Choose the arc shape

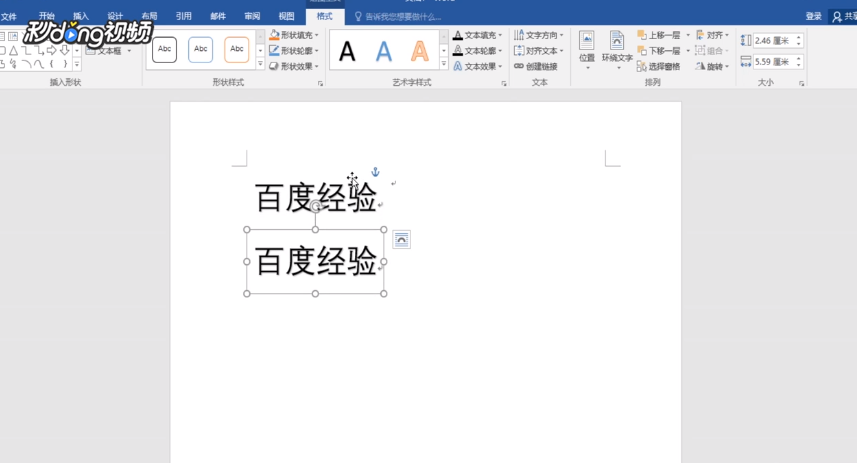(x=26, y=64)
